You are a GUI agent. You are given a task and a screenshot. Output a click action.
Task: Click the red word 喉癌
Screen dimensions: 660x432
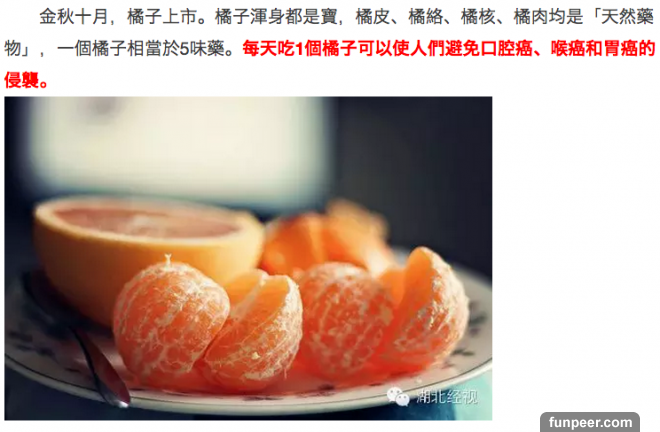click(567, 49)
